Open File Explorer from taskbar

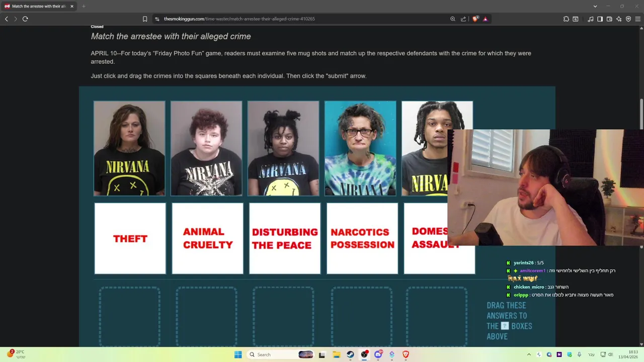click(336, 354)
